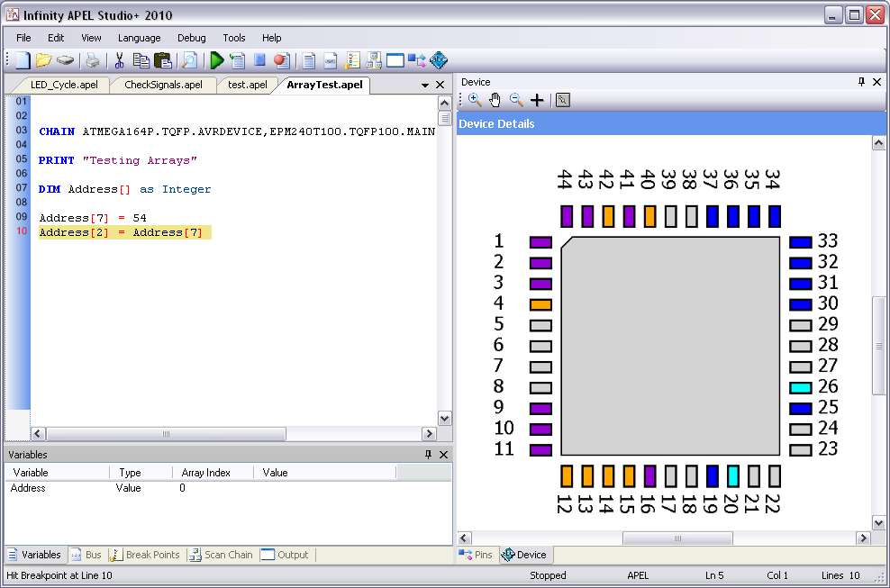Toggle pin on the Device panel
The image size is (890, 588).
860,82
